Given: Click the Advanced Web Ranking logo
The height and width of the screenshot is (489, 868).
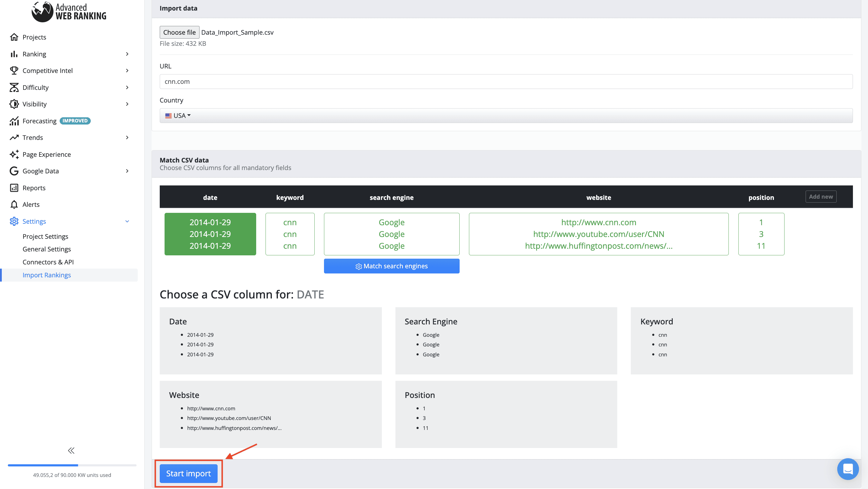Looking at the screenshot, I should point(69,11).
